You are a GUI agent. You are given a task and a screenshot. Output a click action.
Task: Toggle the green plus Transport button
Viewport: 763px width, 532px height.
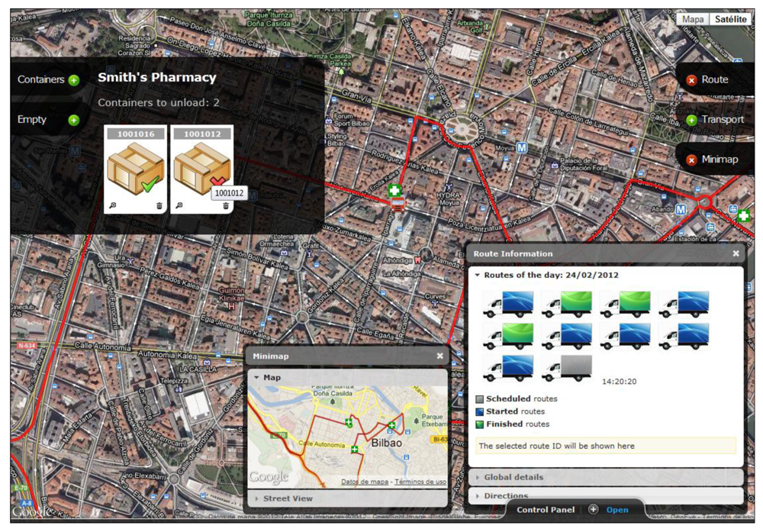[x=691, y=121]
